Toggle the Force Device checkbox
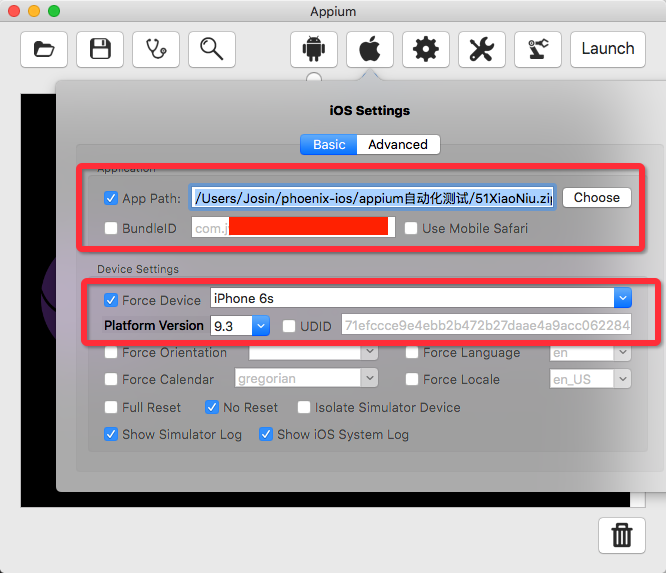The width and height of the screenshot is (666, 573). [111, 300]
